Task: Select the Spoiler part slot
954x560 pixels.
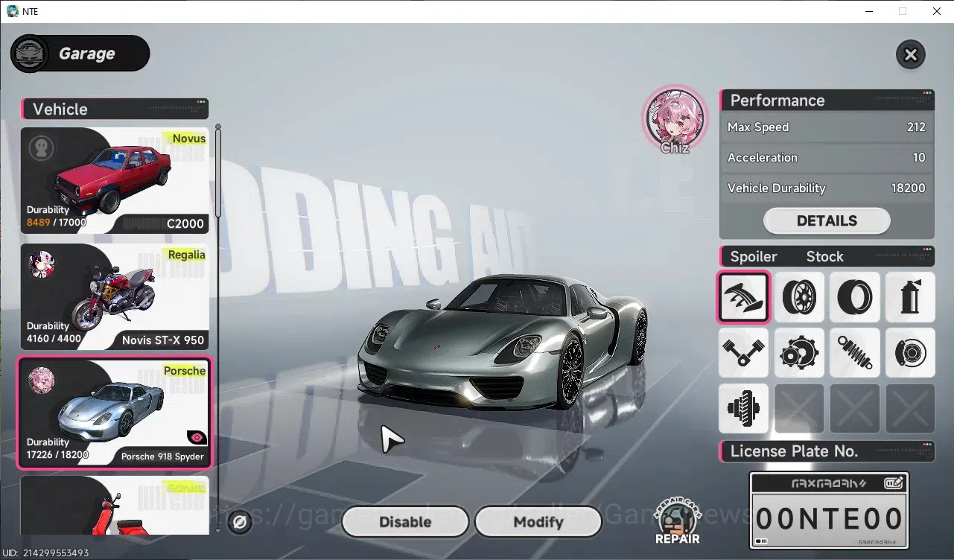Action: click(x=743, y=296)
